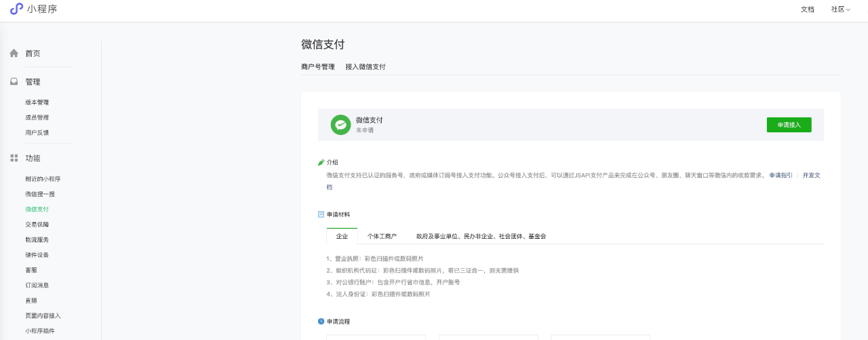The height and width of the screenshot is (340, 868).
Task: Switch to 接入微信支付 tab
Action: pyautogui.click(x=366, y=67)
